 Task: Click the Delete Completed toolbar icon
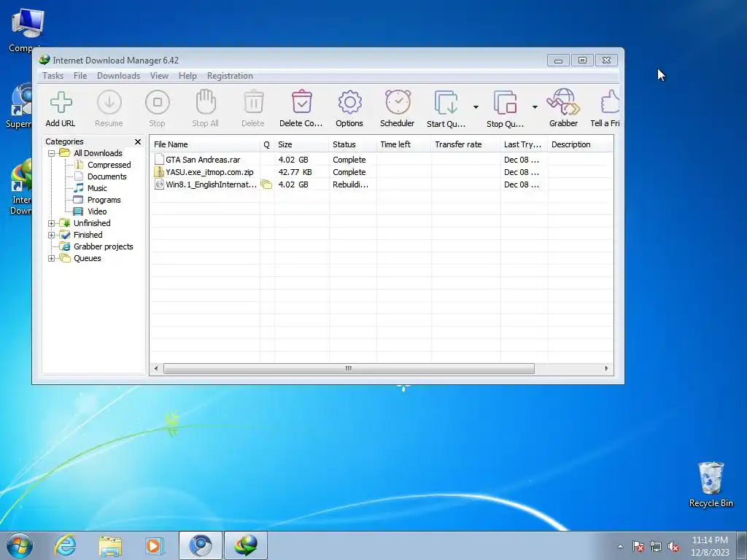point(301,102)
